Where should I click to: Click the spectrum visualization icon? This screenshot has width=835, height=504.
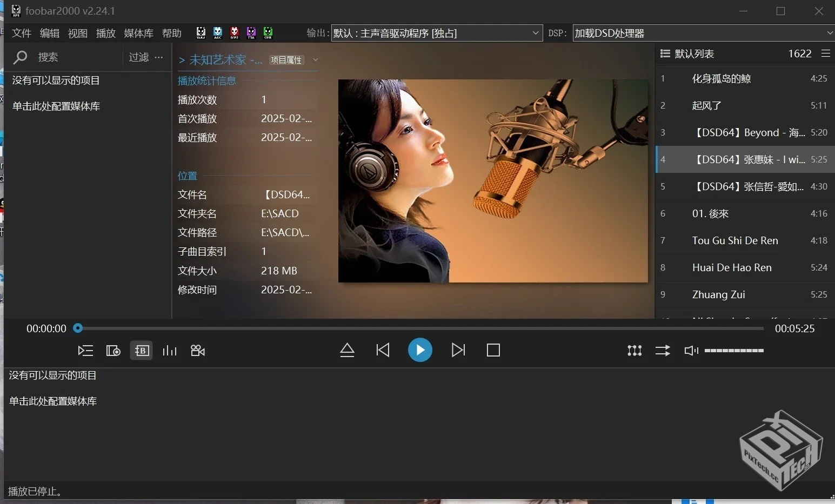pos(169,350)
